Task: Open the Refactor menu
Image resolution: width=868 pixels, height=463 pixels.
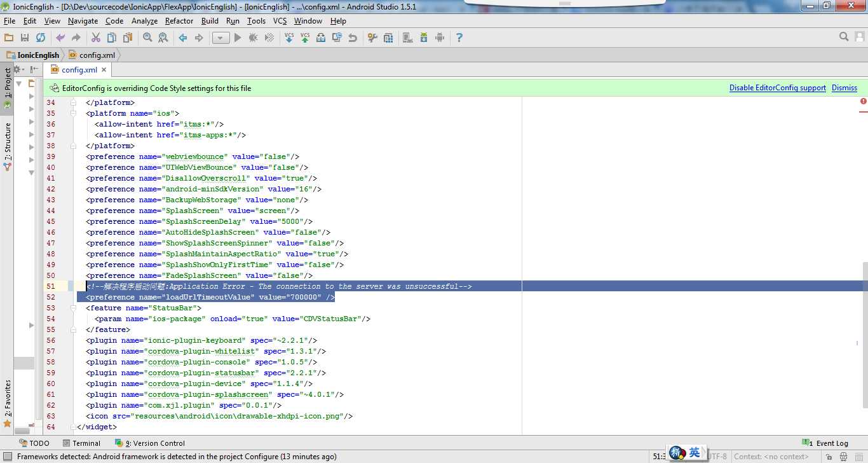Action: 179,21
